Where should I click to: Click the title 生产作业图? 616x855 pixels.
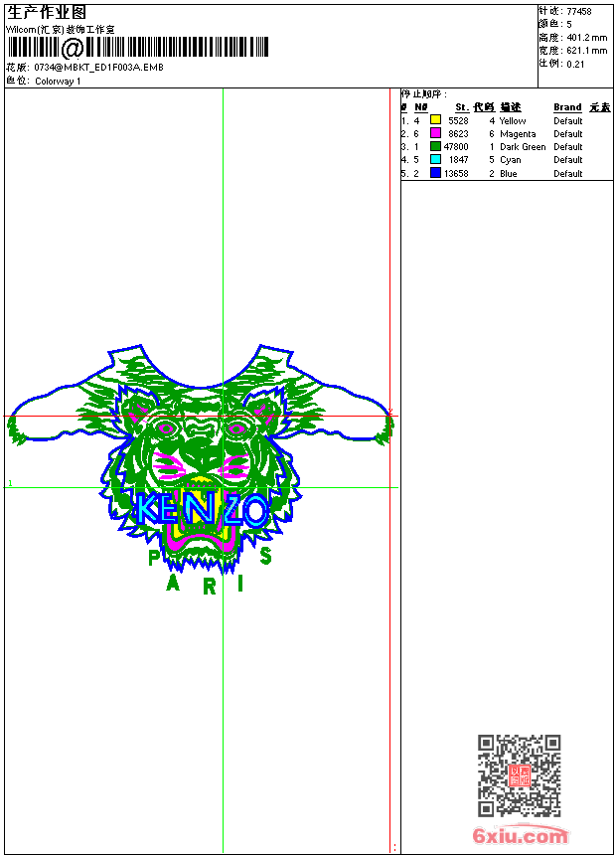click(47, 13)
